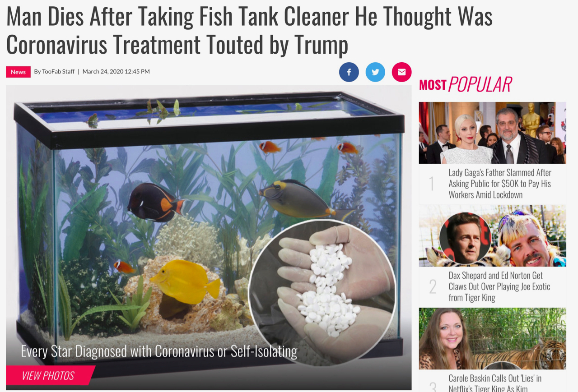Image resolution: width=578 pixels, height=392 pixels.
Task: Click the article headline about fish tank cleaner
Action: [249, 31]
